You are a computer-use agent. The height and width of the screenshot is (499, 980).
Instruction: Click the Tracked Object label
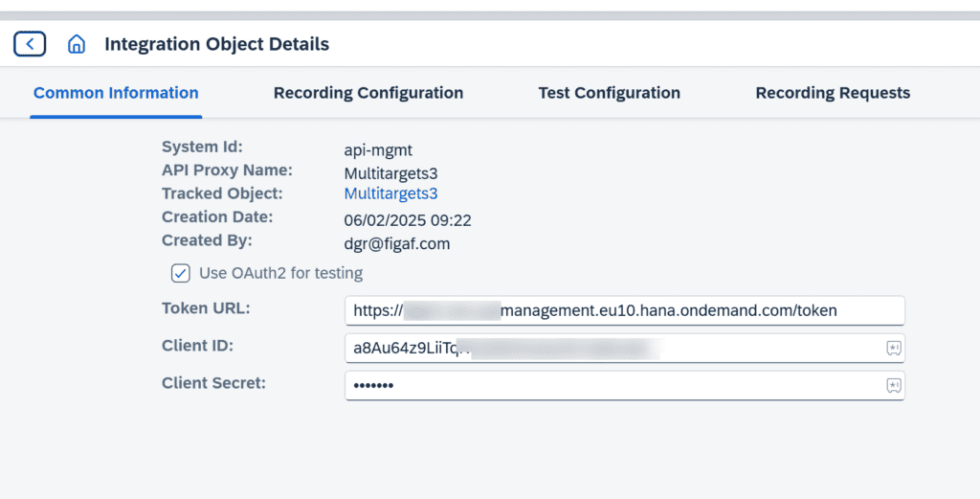coord(222,193)
